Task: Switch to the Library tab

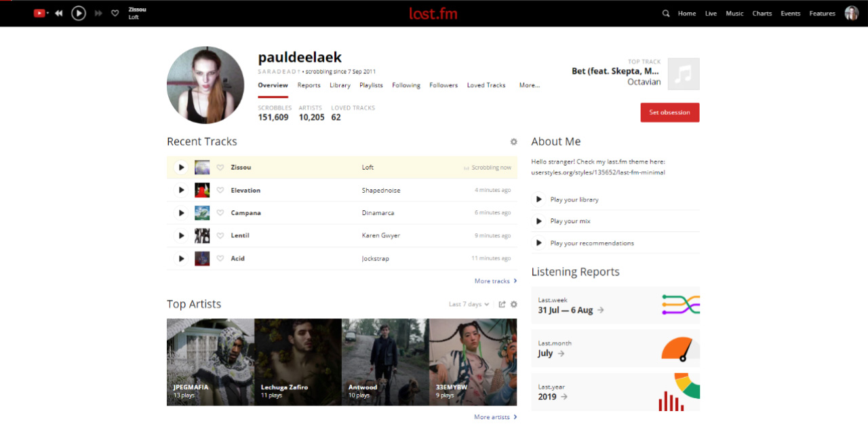Action: [339, 85]
